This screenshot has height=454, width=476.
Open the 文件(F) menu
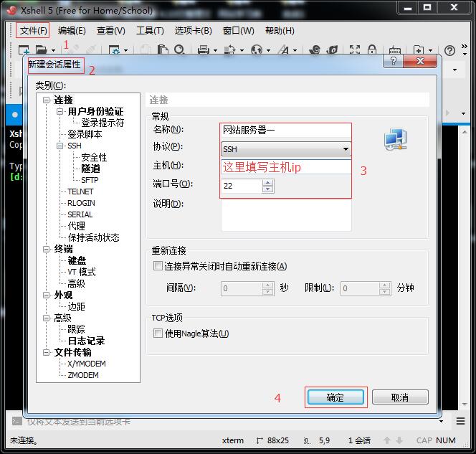click(x=33, y=30)
